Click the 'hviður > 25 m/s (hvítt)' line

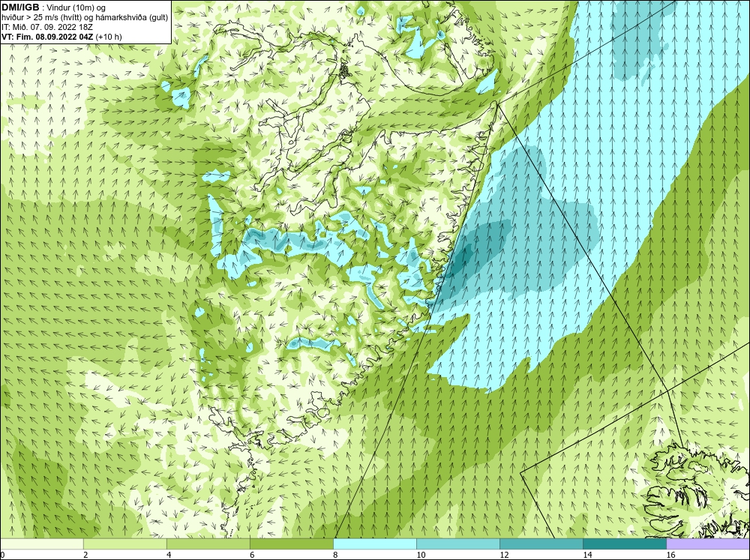85,18
